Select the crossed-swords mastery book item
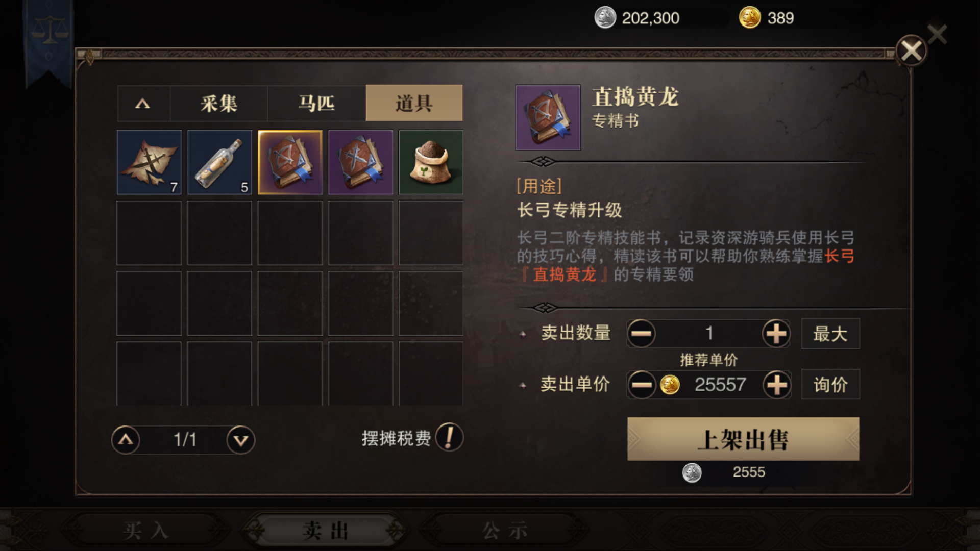980x551 pixels. (x=360, y=162)
